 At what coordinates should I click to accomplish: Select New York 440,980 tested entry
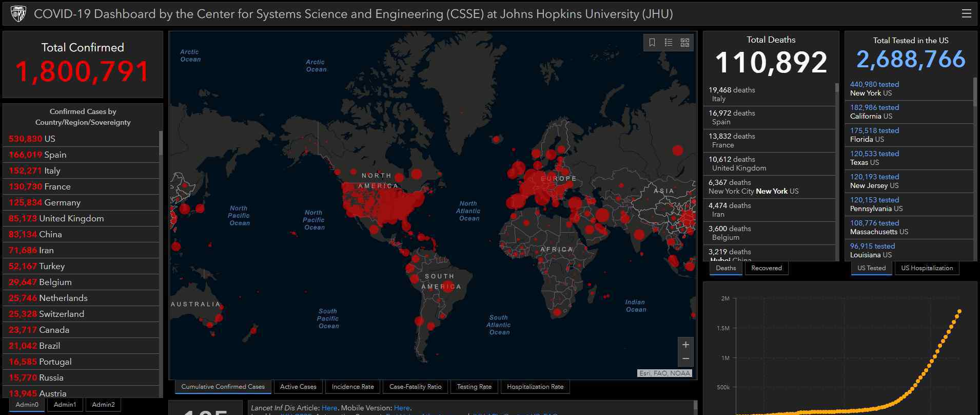909,89
